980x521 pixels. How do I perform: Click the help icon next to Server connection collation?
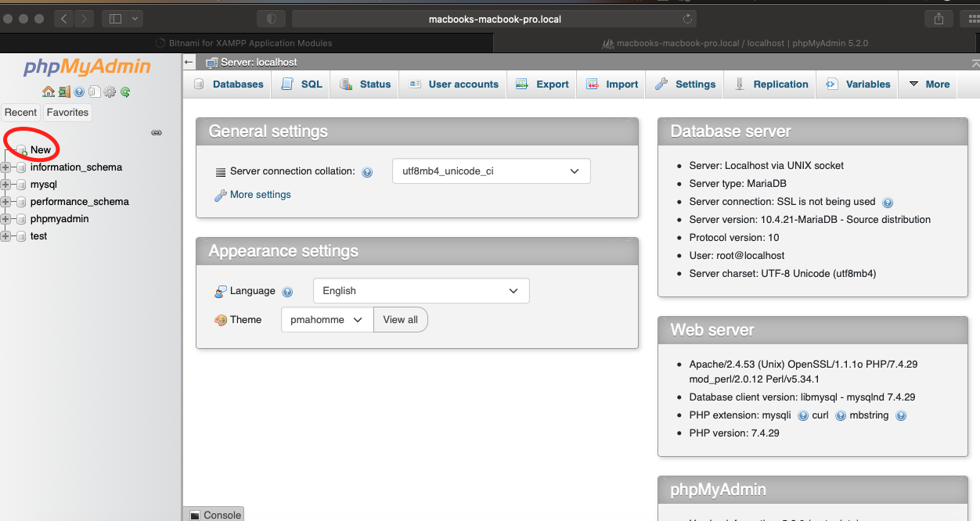(367, 172)
